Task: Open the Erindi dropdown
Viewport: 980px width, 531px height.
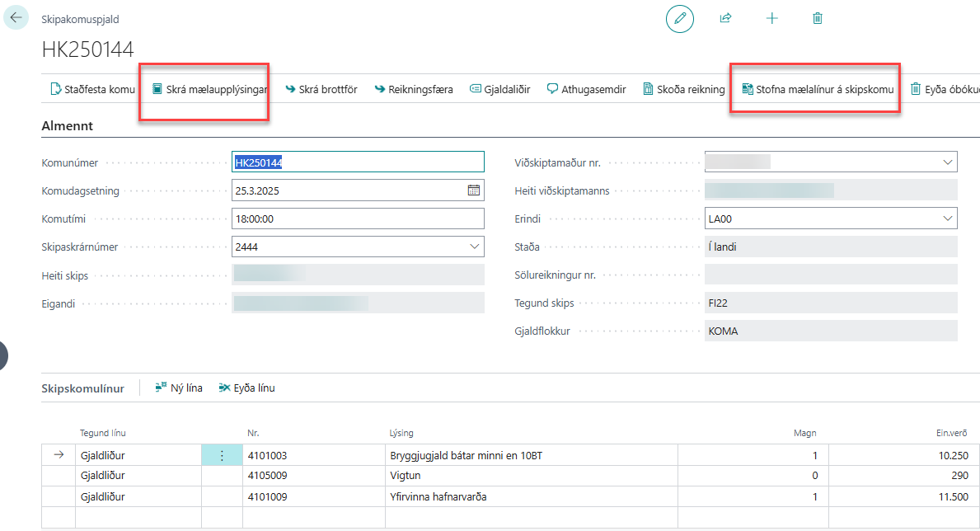Action: (x=947, y=219)
